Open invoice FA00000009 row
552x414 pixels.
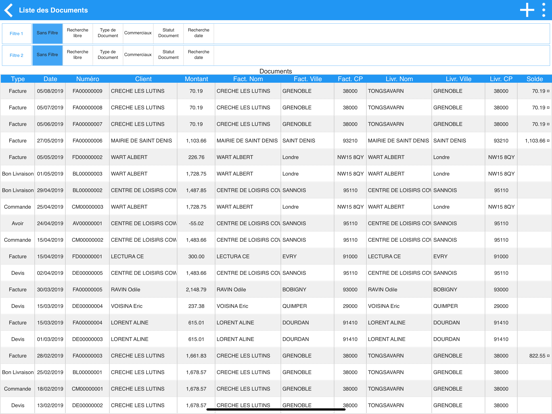[x=276, y=91]
